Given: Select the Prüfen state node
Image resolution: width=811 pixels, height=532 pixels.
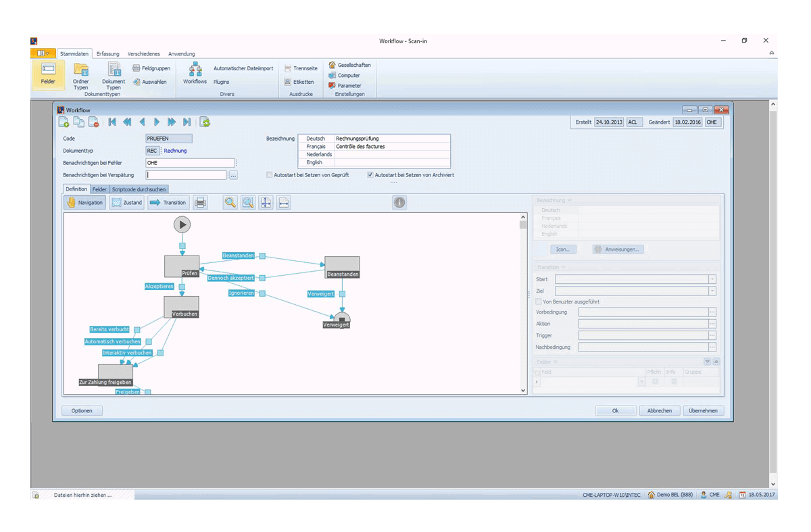Looking at the screenshot, I should [x=182, y=266].
